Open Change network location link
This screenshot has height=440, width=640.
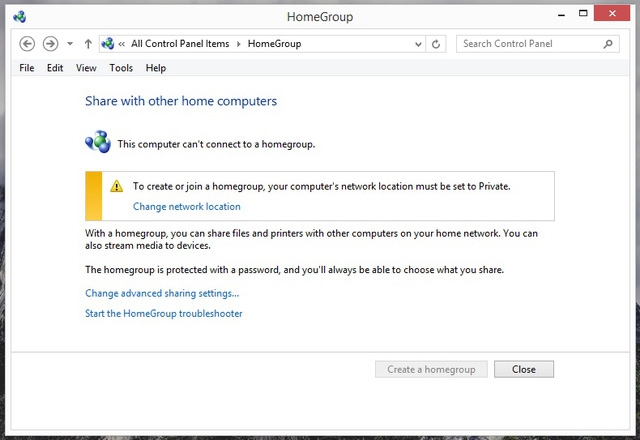(187, 207)
